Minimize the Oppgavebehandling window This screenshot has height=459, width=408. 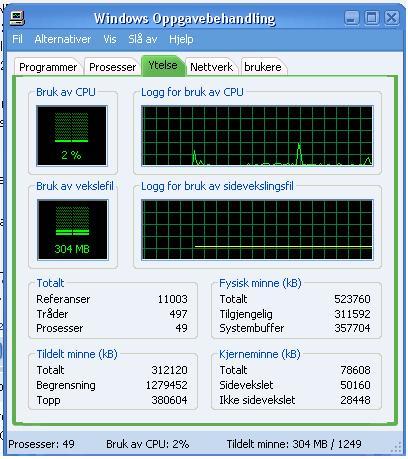coord(352,18)
